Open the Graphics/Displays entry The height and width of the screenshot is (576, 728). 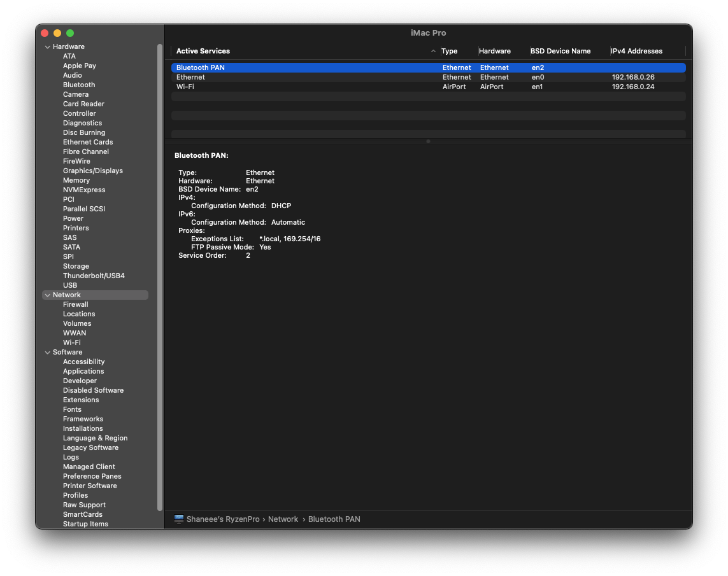tap(93, 171)
